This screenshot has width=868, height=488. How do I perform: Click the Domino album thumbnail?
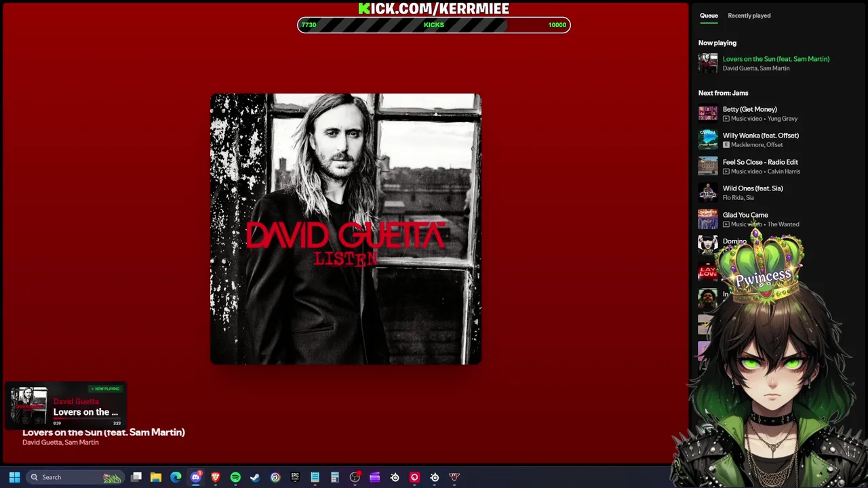tap(708, 245)
